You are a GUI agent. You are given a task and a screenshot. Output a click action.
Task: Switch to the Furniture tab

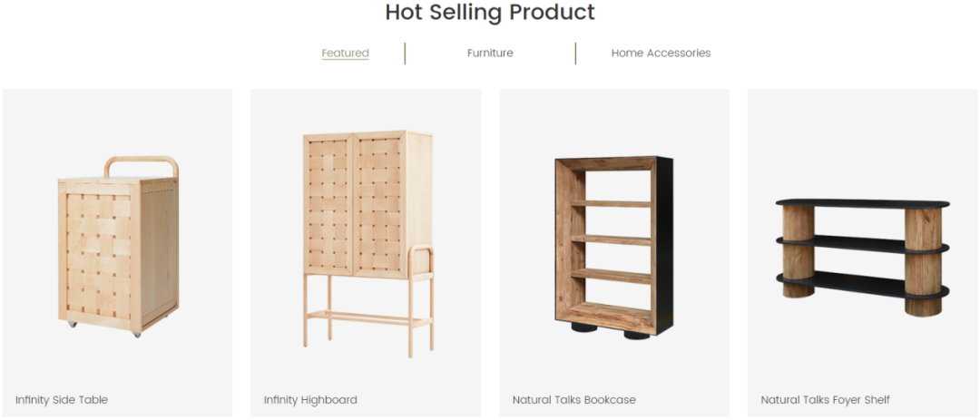click(490, 54)
